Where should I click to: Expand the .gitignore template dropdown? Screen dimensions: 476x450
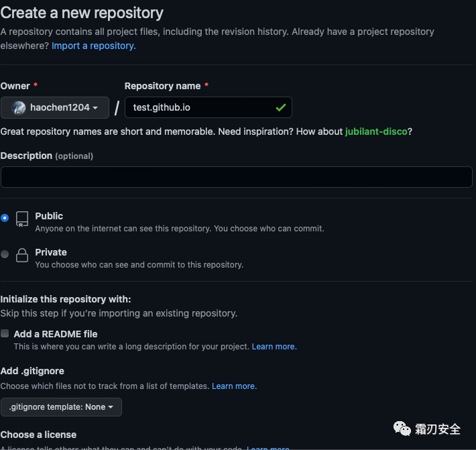tap(61, 406)
